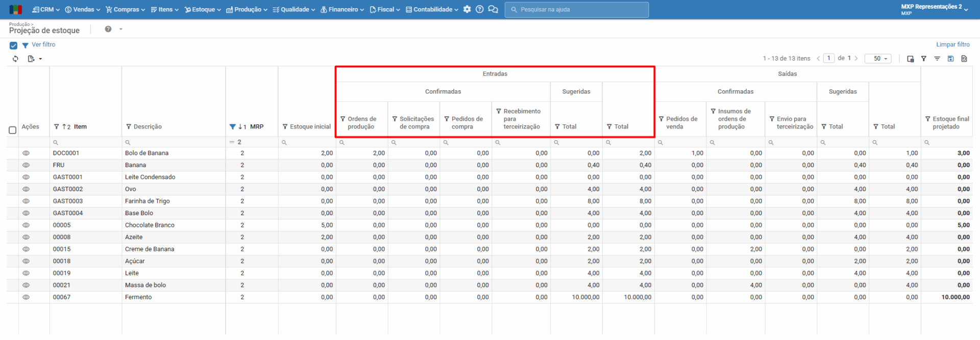Screen dimensions: 980x340
Task: Open the Estoque menu
Action: 203,9
